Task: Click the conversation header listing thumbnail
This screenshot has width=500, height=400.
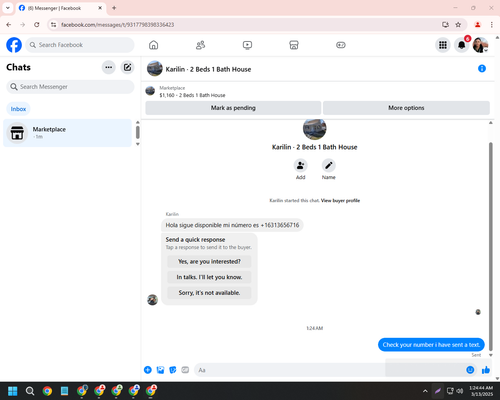Action: click(155, 68)
